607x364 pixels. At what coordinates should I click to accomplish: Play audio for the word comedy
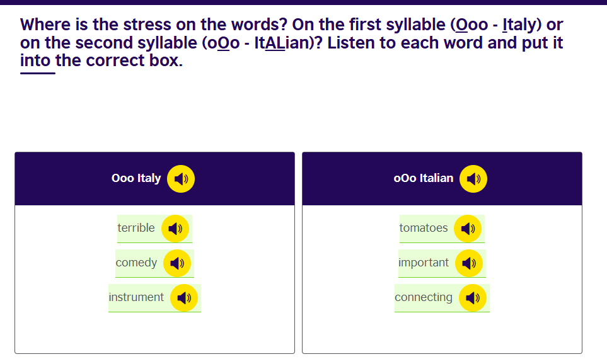(177, 263)
